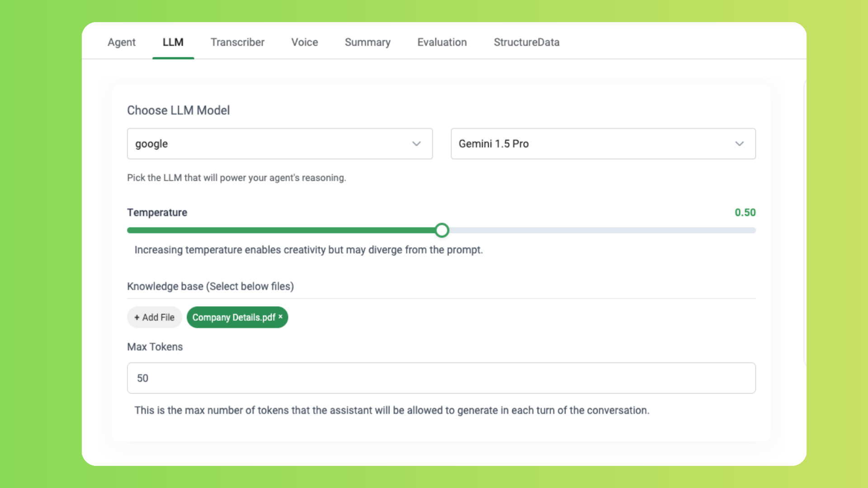Switch to the Transcriber tab
The image size is (868, 488).
coord(237,42)
